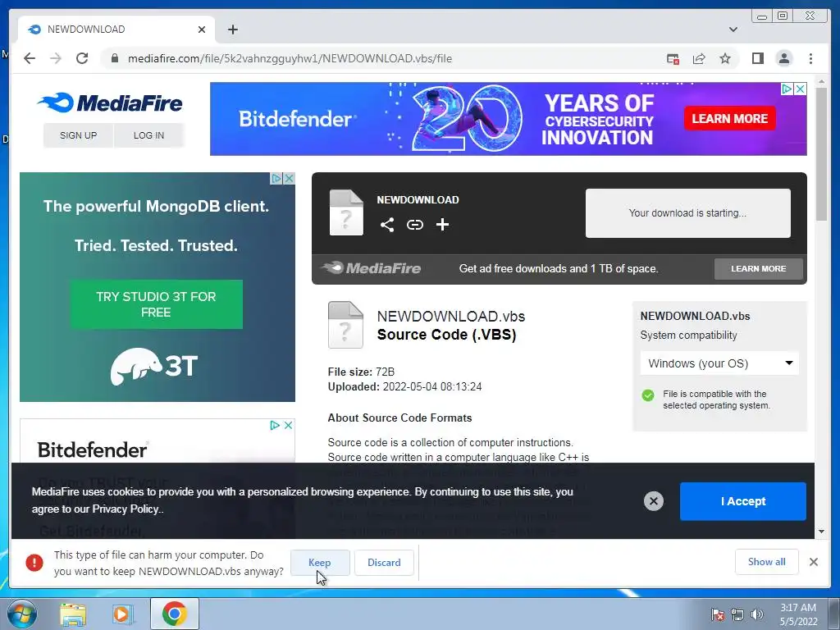Click the 'About Source Code Formats' heading
Screen dimensions: 840x630
[399, 418]
